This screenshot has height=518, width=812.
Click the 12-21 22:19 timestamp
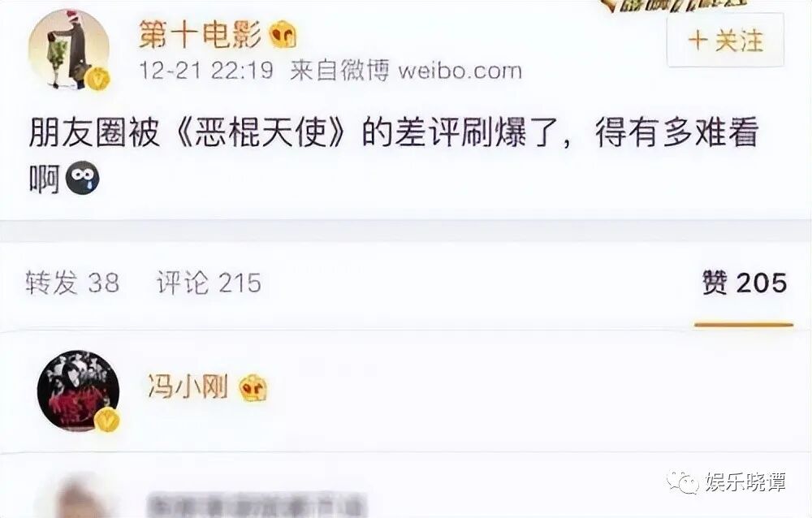coord(206,71)
